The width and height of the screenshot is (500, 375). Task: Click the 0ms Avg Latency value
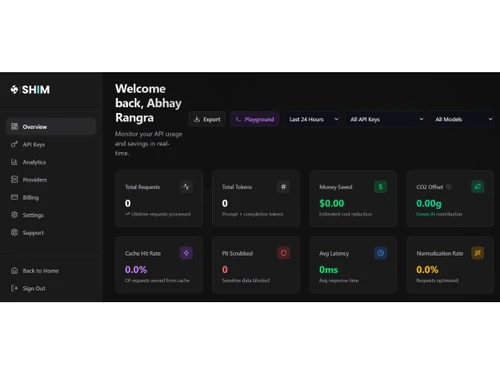tap(329, 270)
